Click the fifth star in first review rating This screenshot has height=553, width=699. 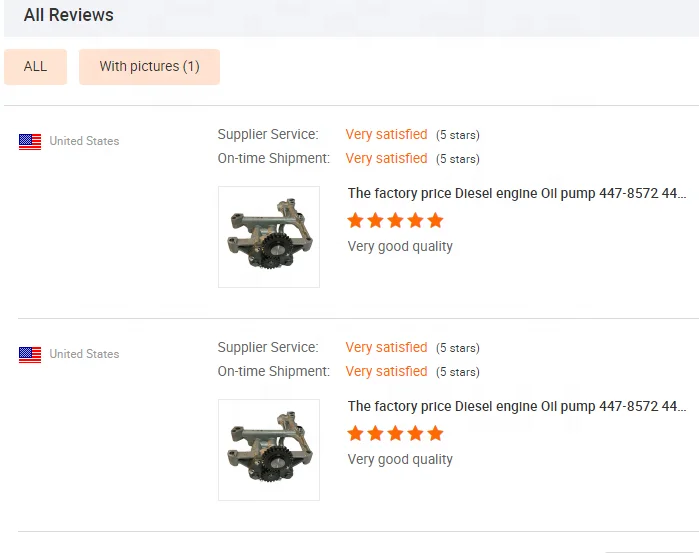[436, 220]
